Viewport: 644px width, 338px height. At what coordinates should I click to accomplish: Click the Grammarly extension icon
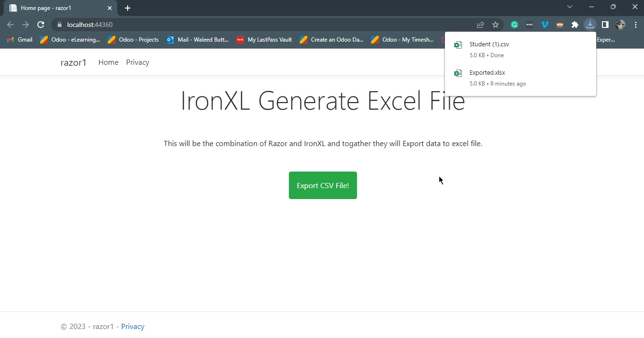(514, 25)
